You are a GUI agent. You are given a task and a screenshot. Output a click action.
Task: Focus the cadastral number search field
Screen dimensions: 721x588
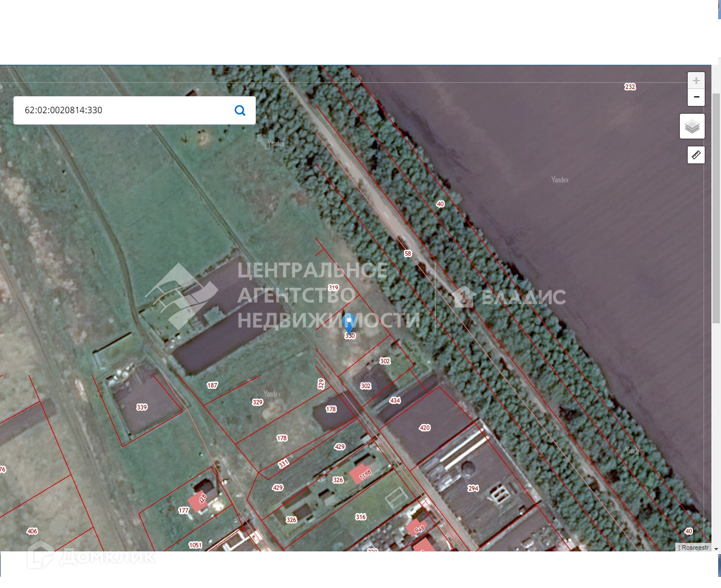tap(135, 110)
